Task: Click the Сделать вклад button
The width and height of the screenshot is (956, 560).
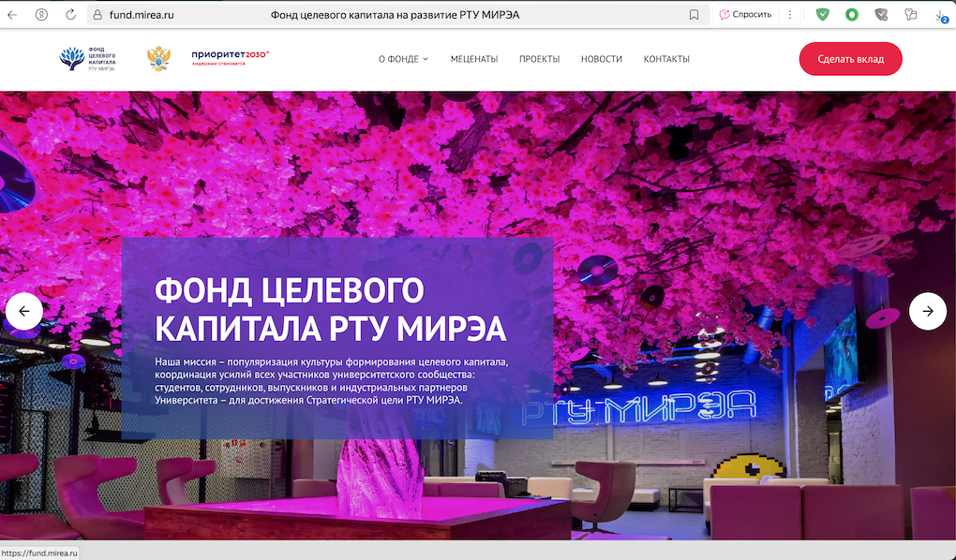Action: (x=850, y=59)
